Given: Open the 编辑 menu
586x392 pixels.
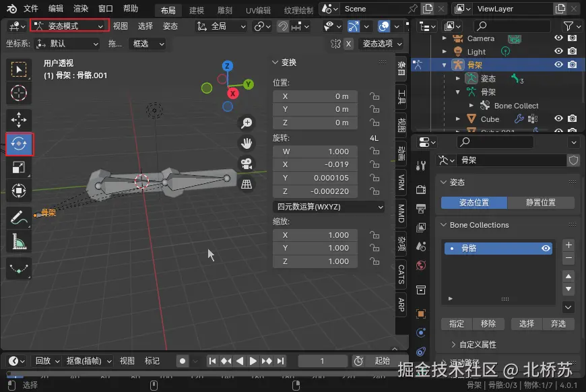Looking at the screenshot, I should (56, 9).
